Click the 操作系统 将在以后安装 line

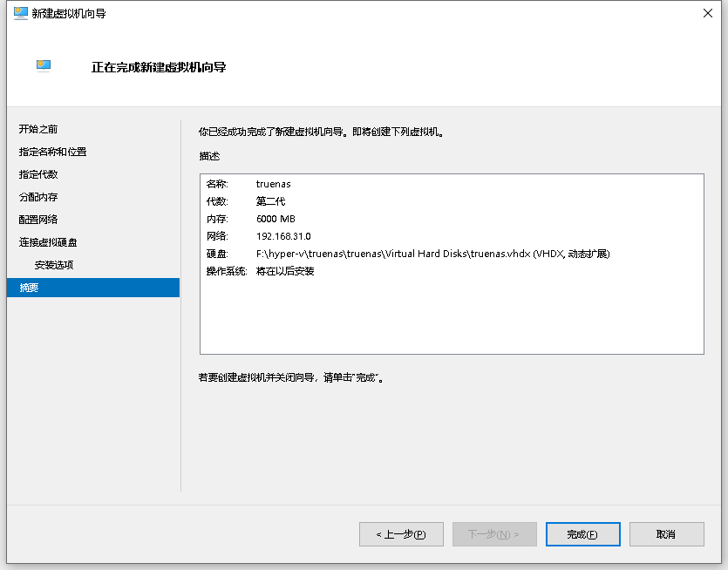[x=285, y=271]
